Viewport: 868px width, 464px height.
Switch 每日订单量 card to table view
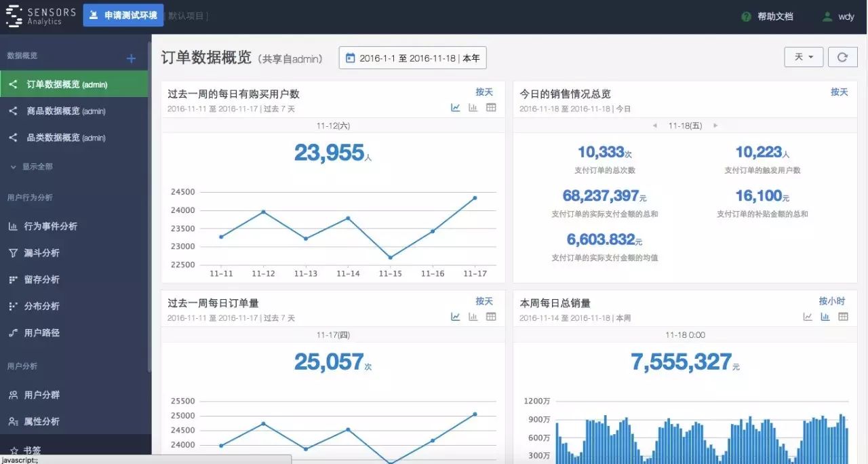491,316
